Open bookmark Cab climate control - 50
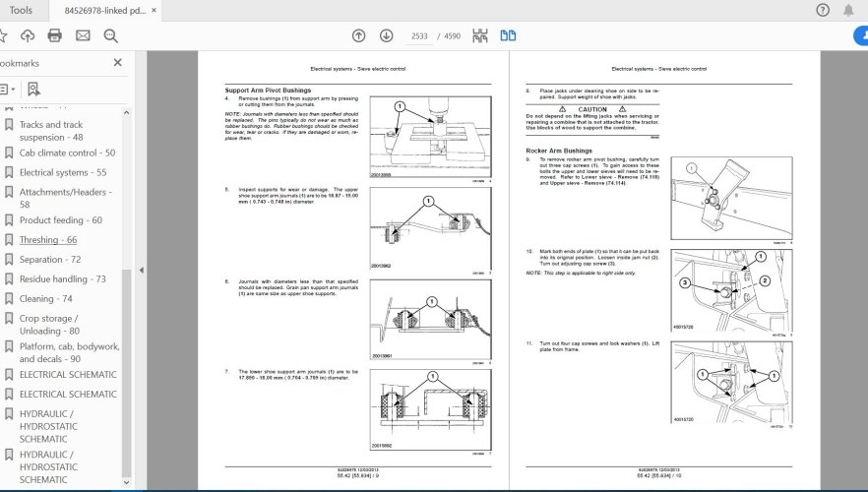Image resolution: width=868 pixels, height=492 pixels. point(68,153)
